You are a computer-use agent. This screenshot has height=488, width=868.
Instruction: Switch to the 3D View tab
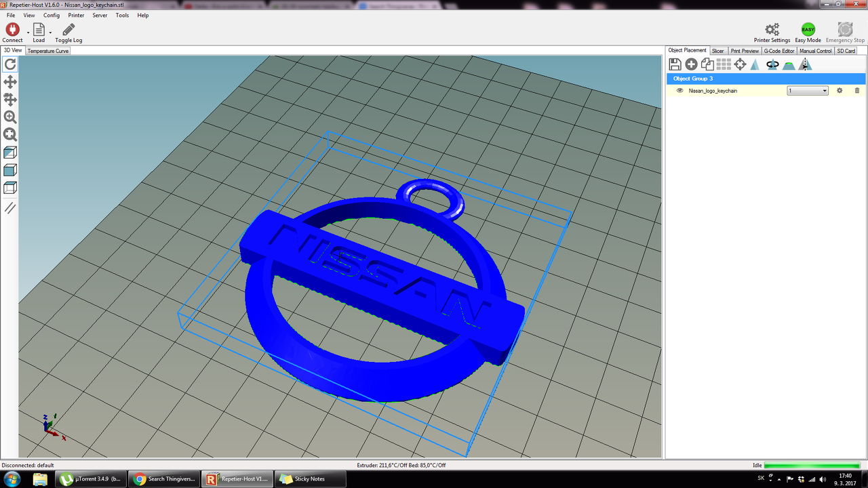[13, 50]
